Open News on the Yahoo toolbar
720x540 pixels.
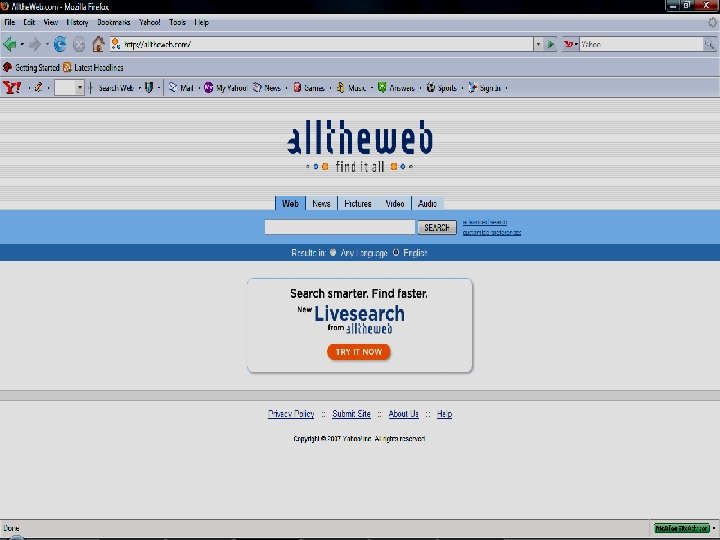[x=267, y=88]
